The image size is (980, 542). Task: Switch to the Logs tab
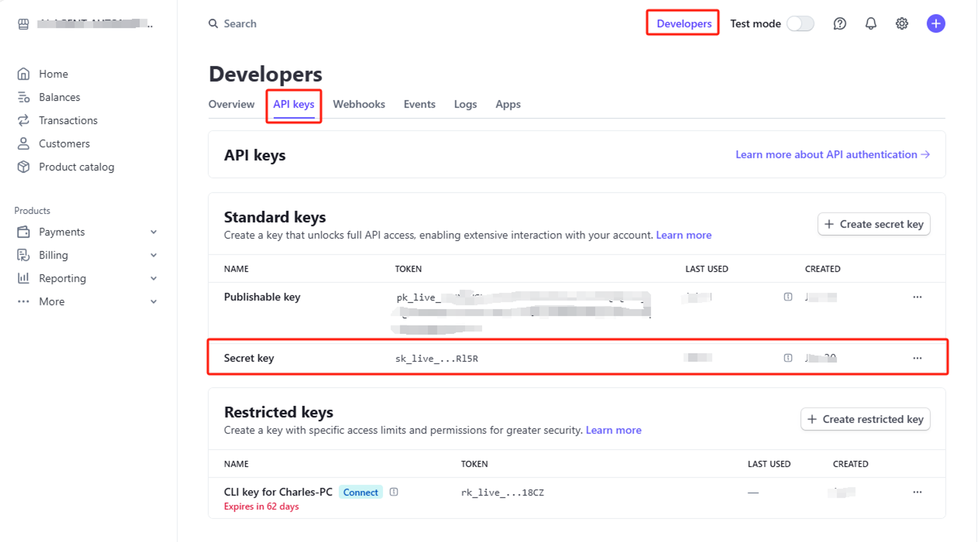[x=465, y=104]
